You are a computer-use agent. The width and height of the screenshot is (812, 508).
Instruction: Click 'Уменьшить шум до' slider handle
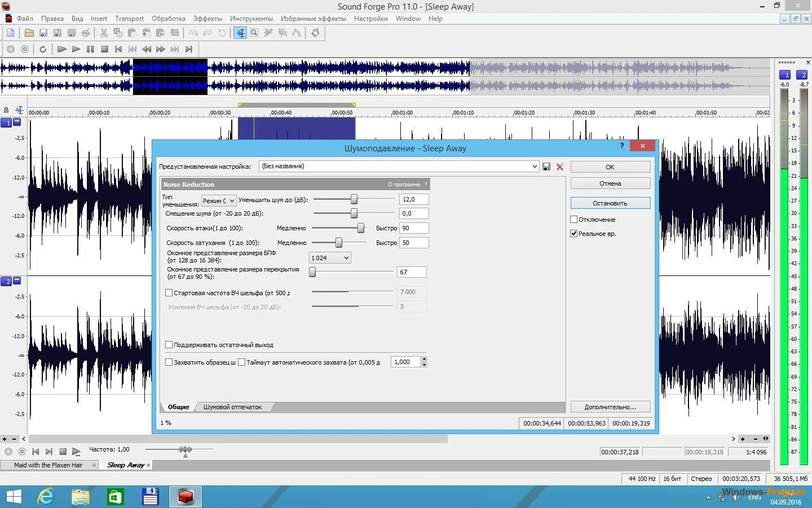click(354, 199)
